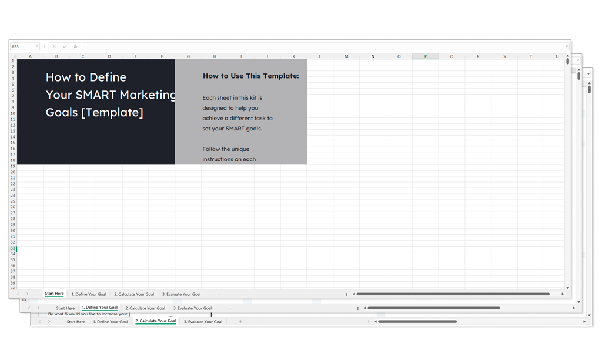Click down arrow of frontmost vertical scrollbar

click(x=567, y=288)
